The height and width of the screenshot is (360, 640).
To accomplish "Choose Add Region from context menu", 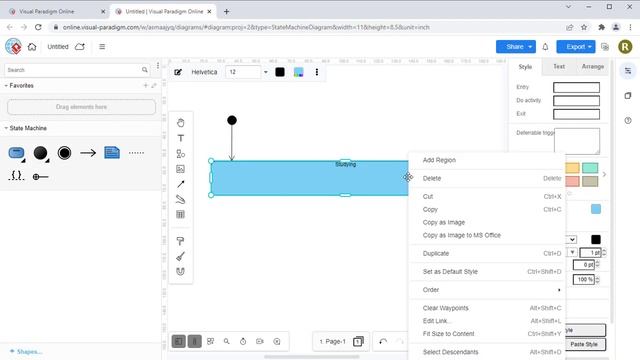I will click(487, 160).
